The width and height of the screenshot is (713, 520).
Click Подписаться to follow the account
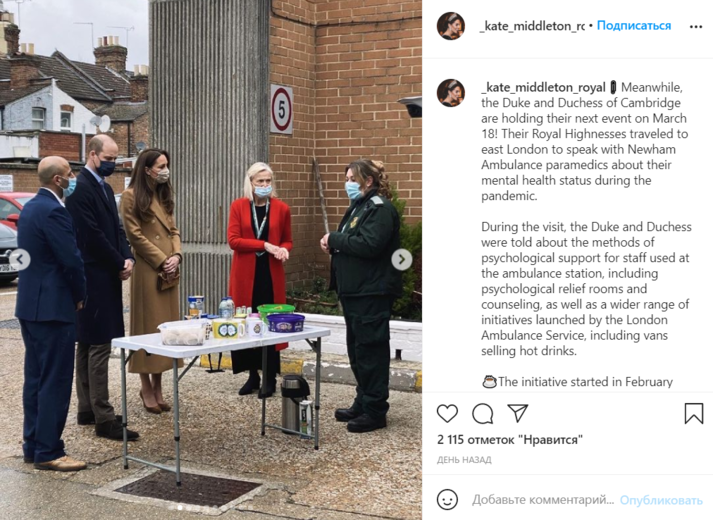point(633,25)
